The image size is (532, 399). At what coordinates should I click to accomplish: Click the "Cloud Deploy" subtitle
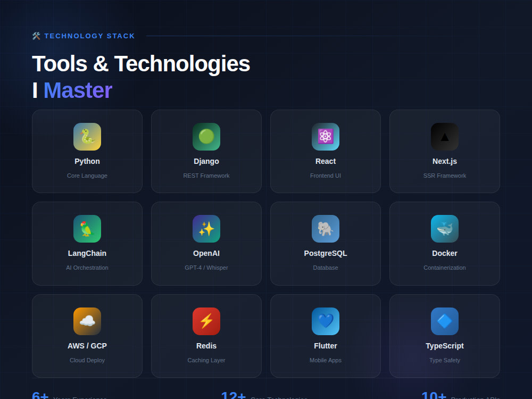[87, 360]
